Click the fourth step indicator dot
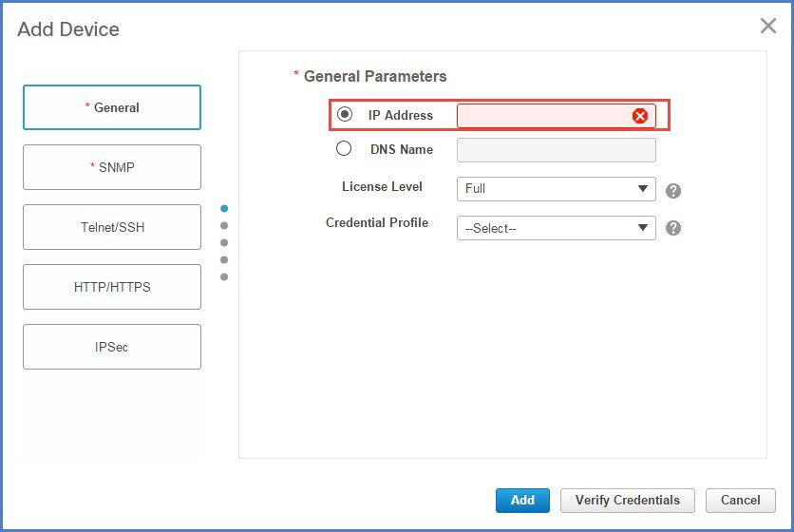Viewport: 794px width, 532px height. [x=224, y=259]
